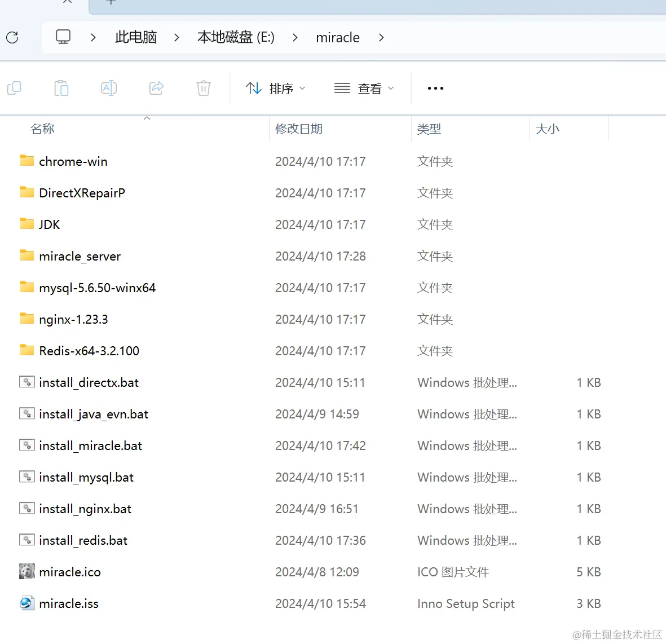Screen dimensions: 666x644
Task: Select install_nginx.bat file name
Action: point(85,509)
